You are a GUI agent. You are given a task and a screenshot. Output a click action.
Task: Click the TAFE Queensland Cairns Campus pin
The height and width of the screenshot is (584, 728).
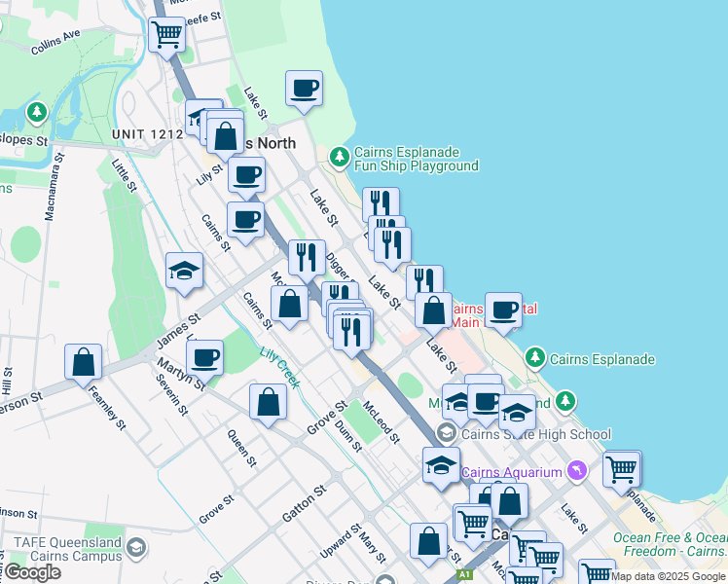pos(136,548)
